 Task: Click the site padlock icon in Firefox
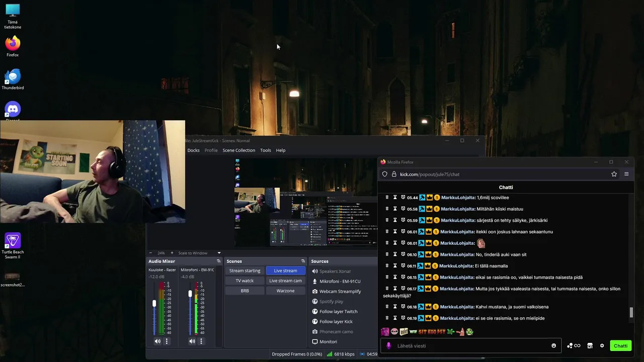pos(394,174)
